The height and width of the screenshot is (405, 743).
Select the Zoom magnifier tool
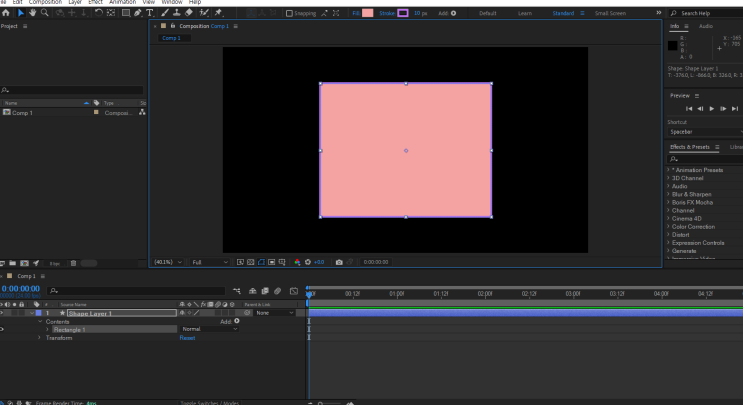[45, 13]
